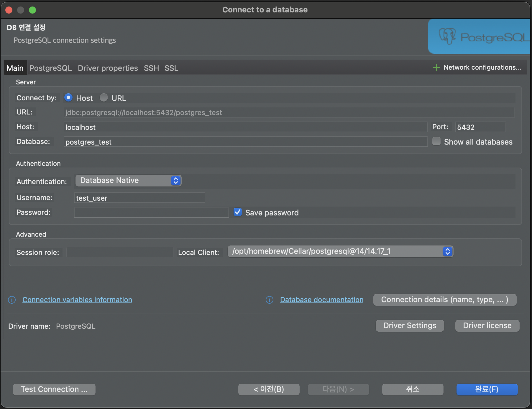The width and height of the screenshot is (532, 409).
Task: Finish setup with 완료(F) button
Action: click(x=487, y=390)
